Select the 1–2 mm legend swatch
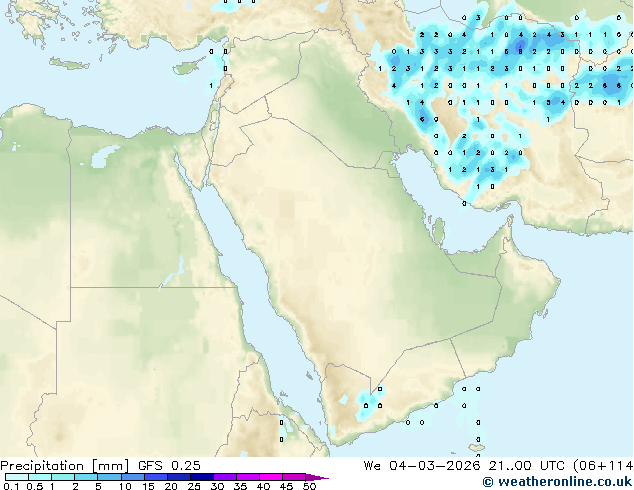 63,477
